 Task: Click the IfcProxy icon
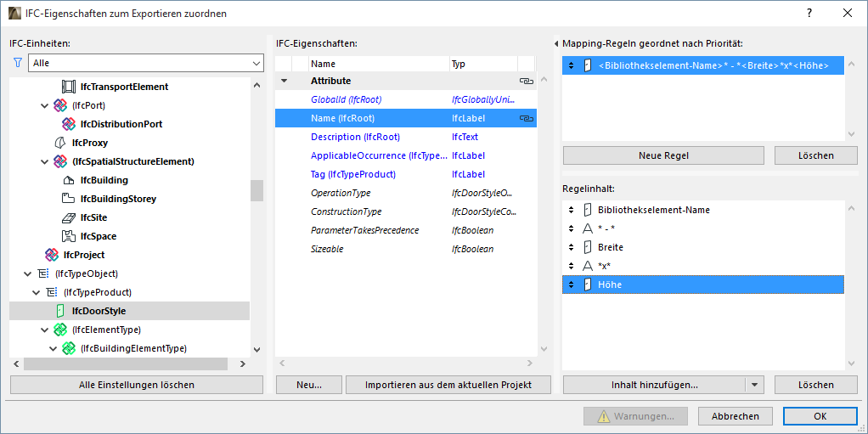60,143
